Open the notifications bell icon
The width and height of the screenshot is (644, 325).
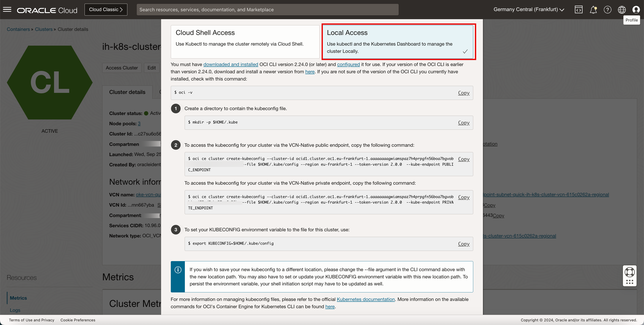coord(593,10)
